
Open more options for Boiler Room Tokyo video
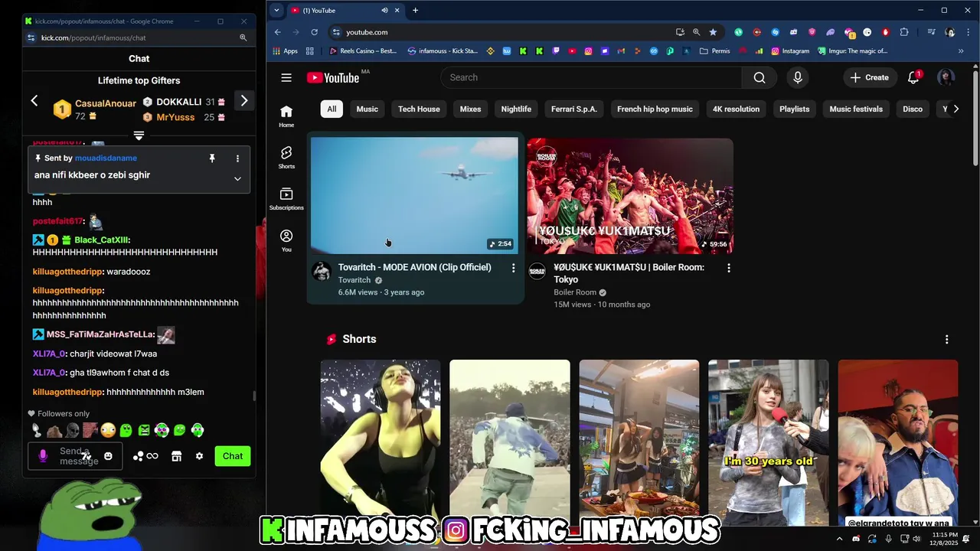[x=728, y=268]
